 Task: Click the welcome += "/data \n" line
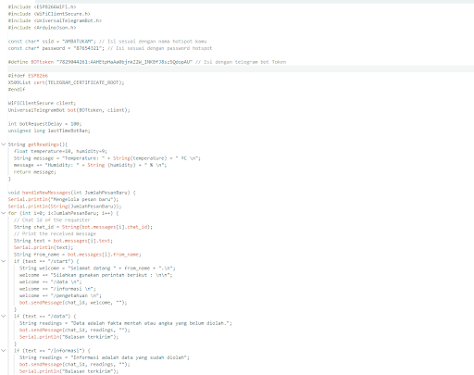50,282
